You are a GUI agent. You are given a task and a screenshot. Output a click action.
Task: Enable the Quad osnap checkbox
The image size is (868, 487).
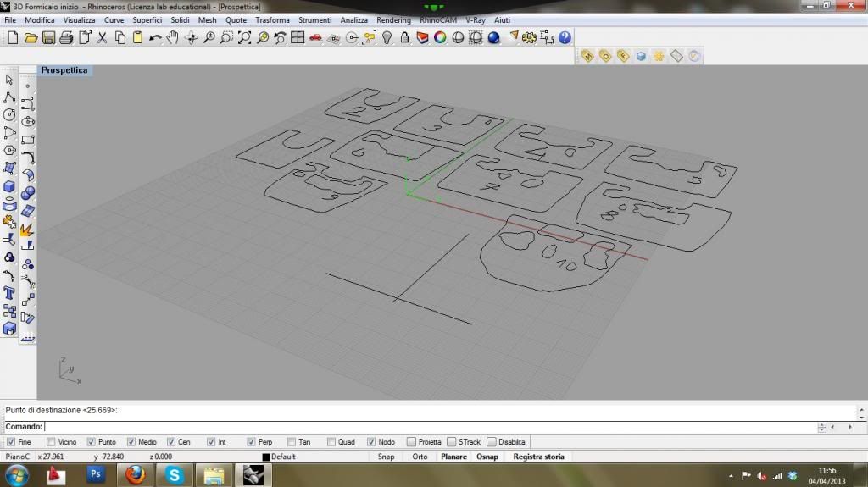pos(331,442)
